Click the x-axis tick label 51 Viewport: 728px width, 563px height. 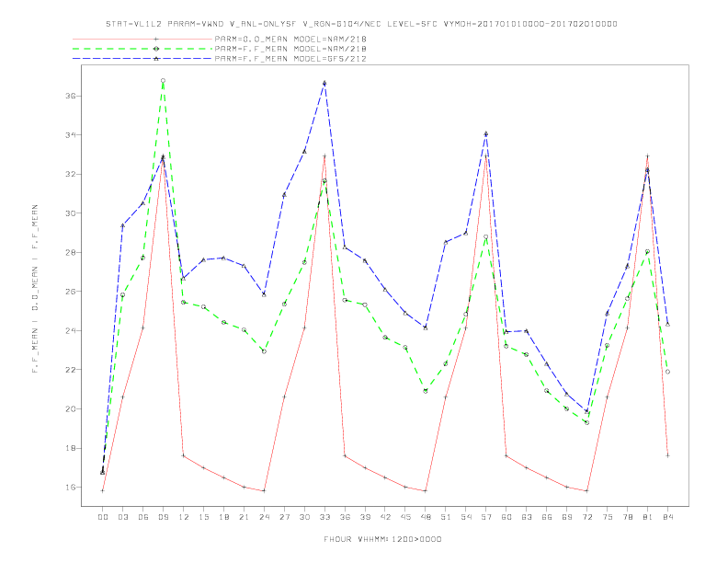[446, 517]
